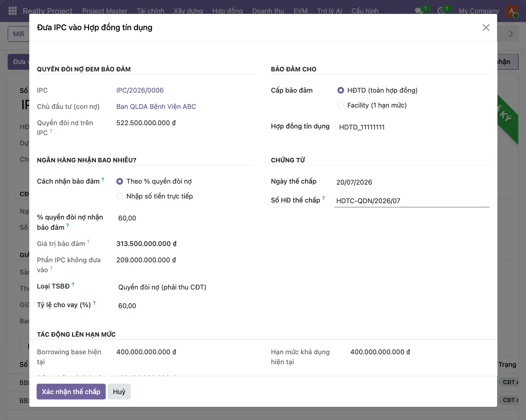Show help for Giá trị bảo đảm
The image size is (526, 420).
coord(88,242)
